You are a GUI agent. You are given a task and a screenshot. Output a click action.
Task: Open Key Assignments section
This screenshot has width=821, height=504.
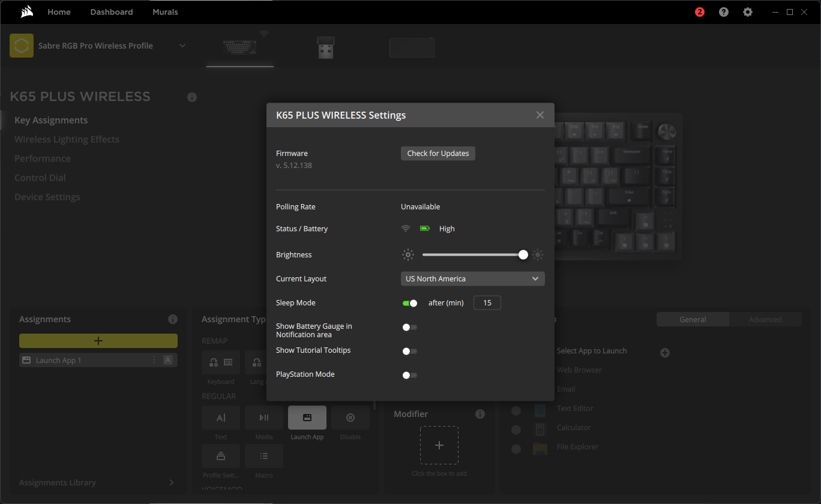[x=51, y=121]
